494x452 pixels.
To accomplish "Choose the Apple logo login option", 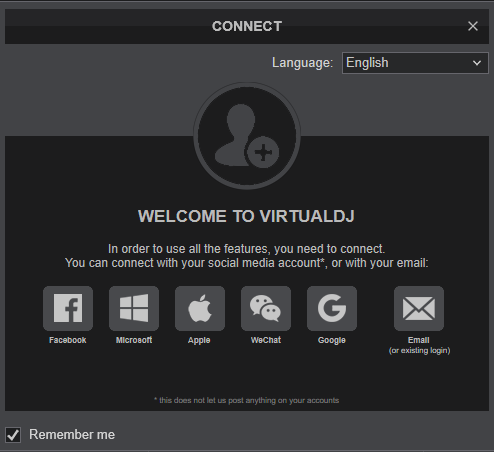I will click(x=200, y=308).
